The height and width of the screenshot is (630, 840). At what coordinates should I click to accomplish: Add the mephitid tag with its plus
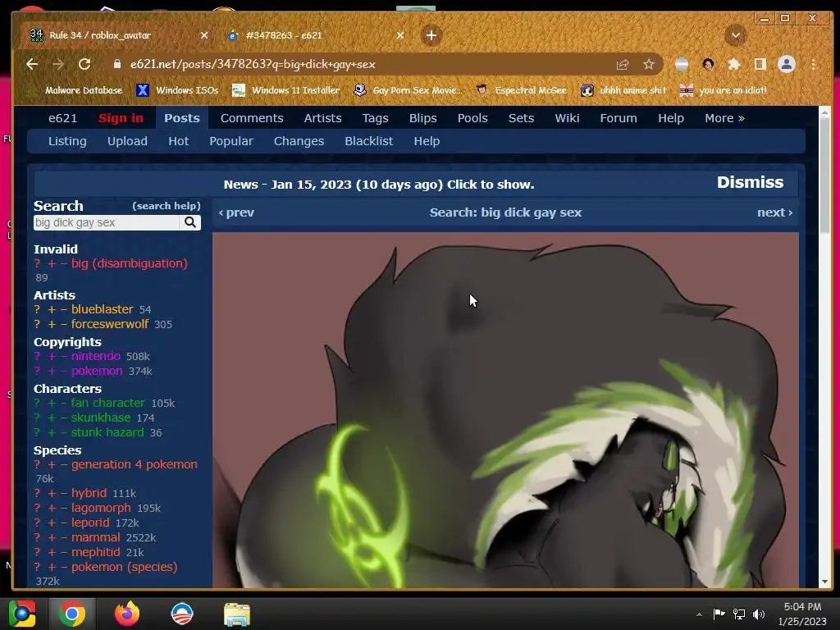click(x=52, y=552)
